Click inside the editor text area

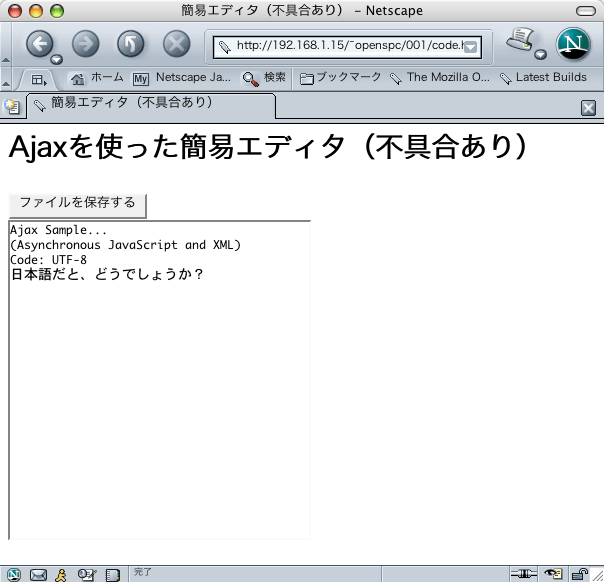159,380
